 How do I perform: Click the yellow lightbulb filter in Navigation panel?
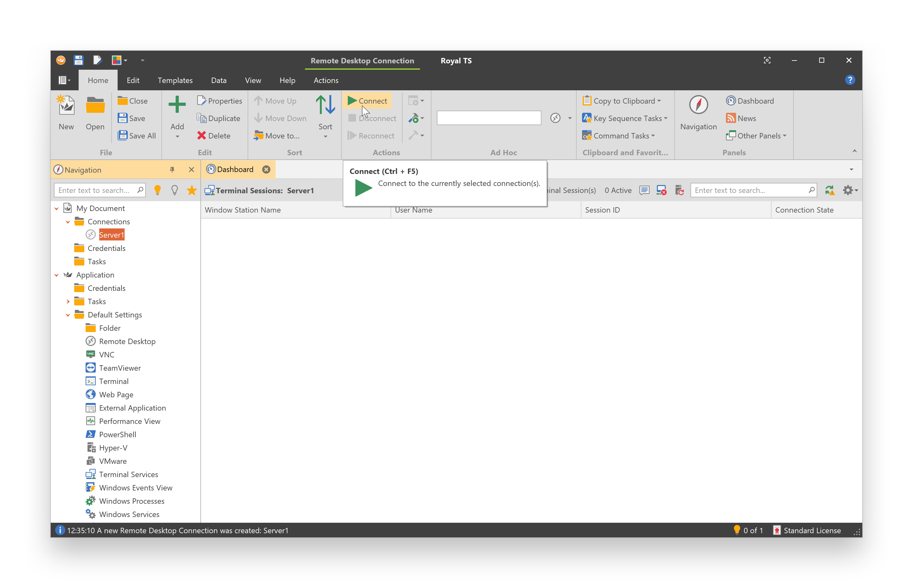(x=157, y=190)
